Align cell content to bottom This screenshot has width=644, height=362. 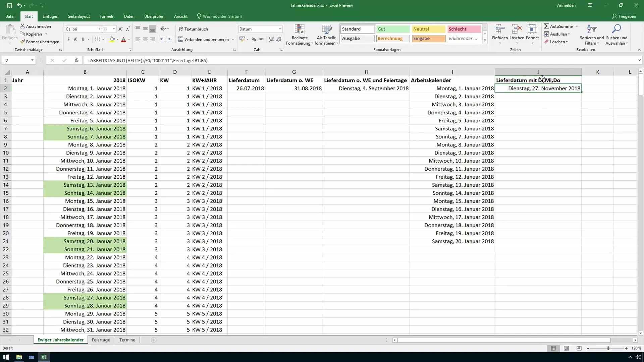click(x=153, y=29)
